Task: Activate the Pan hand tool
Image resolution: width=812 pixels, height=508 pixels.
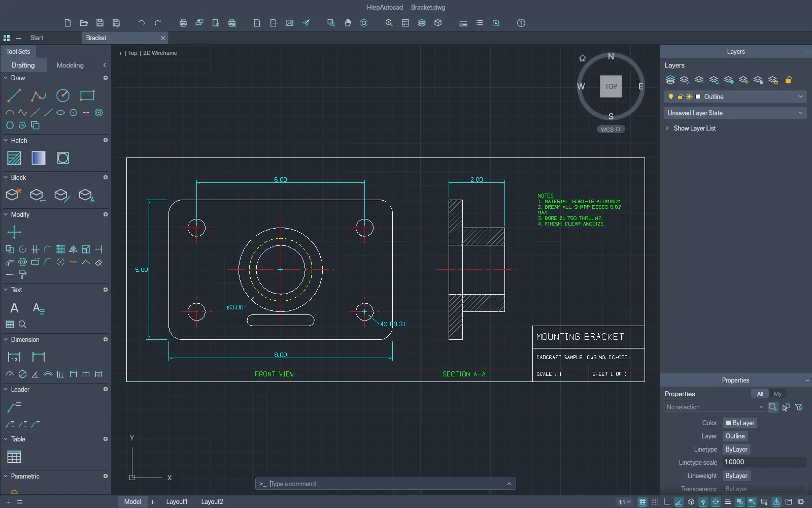Action: (348, 23)
